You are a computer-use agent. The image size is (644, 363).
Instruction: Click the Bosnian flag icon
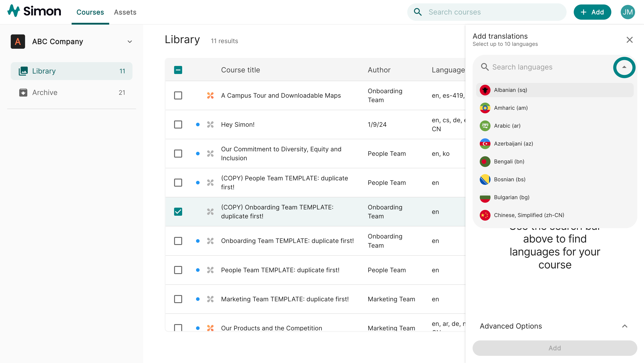tap(485, 179)
